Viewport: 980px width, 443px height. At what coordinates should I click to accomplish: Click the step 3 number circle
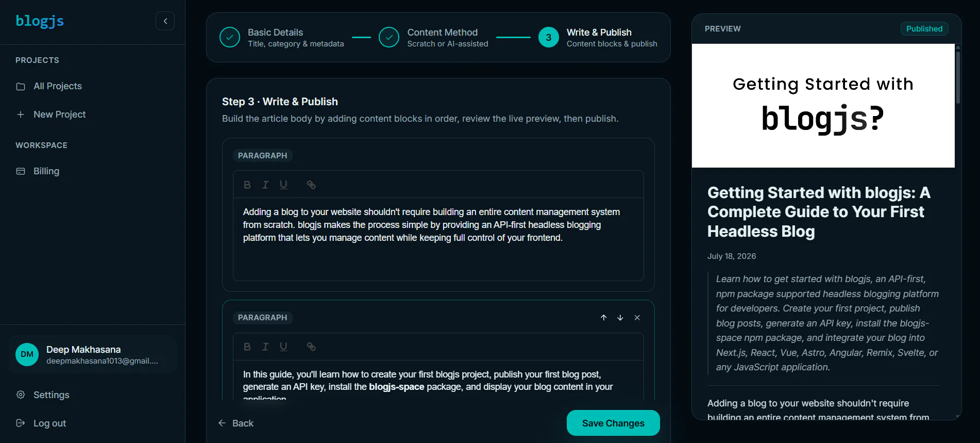549,38
